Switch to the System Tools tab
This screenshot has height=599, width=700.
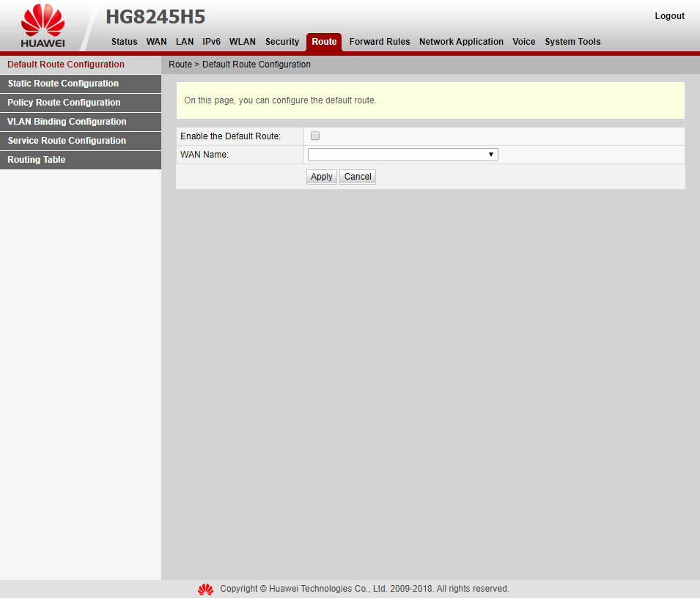pyautogui.click(x=572, y=42)
